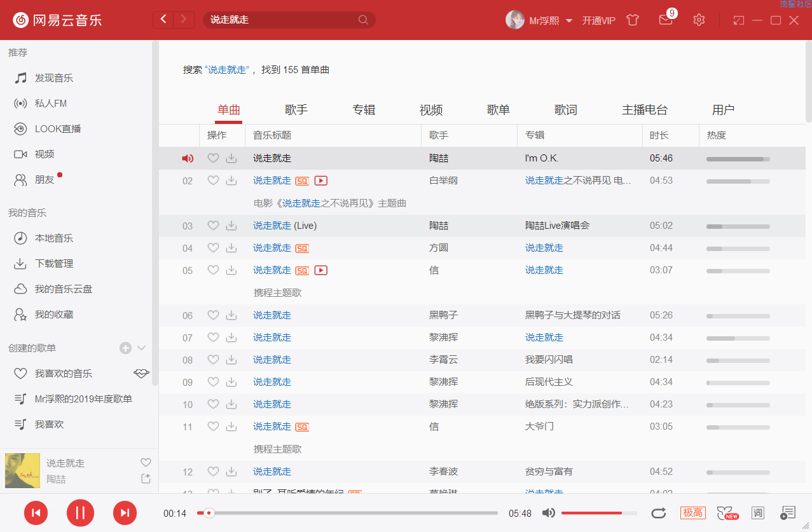This screenshot has width=812, height=532.
Task: Like song 02 by 白举纲
Action: point(213,181)
